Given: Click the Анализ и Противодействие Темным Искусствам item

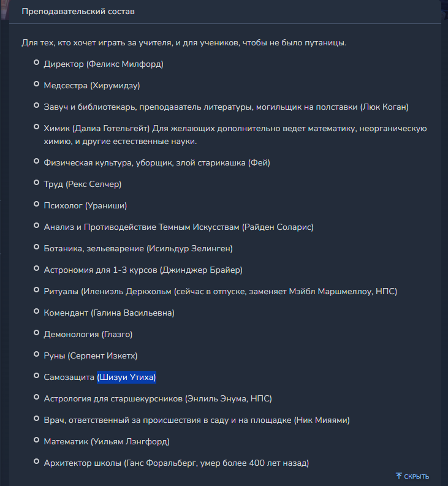Looking at the screenshot, I should coord(178,227).
